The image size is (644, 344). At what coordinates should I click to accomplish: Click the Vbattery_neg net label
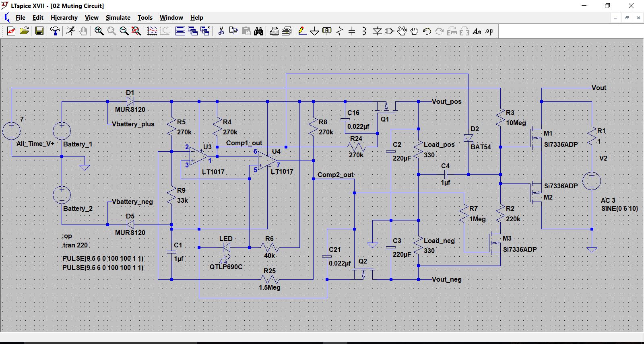(132, 202)
